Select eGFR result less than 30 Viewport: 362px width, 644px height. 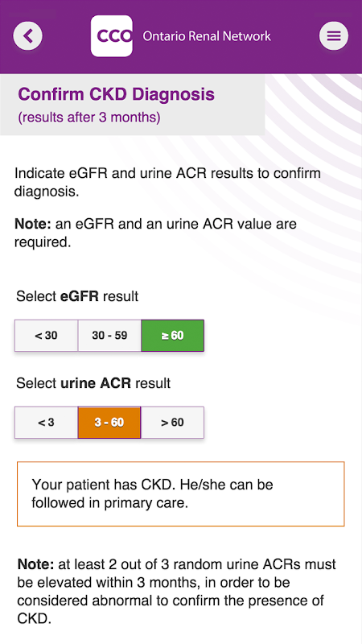47,336
